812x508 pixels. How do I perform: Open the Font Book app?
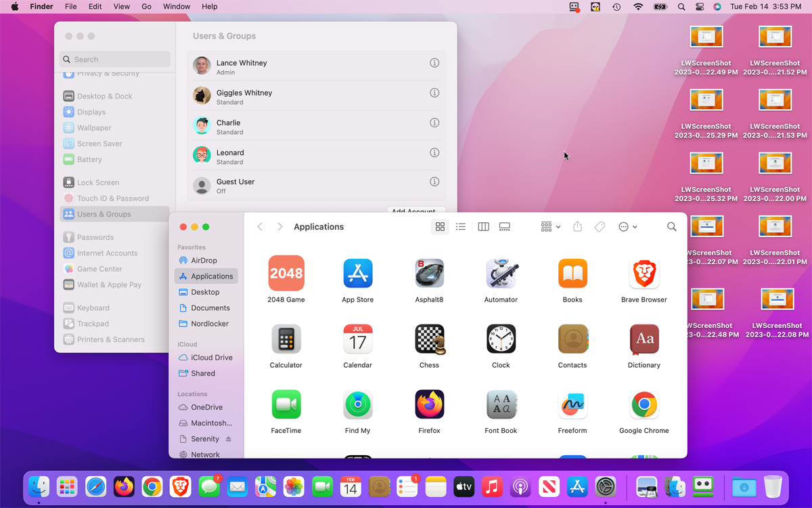pyautogui.click(x=501, y=404)
